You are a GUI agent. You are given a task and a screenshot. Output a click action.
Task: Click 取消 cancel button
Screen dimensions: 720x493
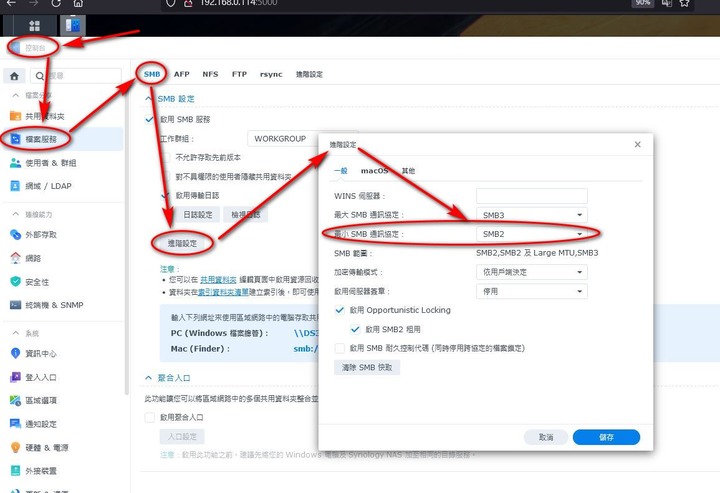[546, 437]
